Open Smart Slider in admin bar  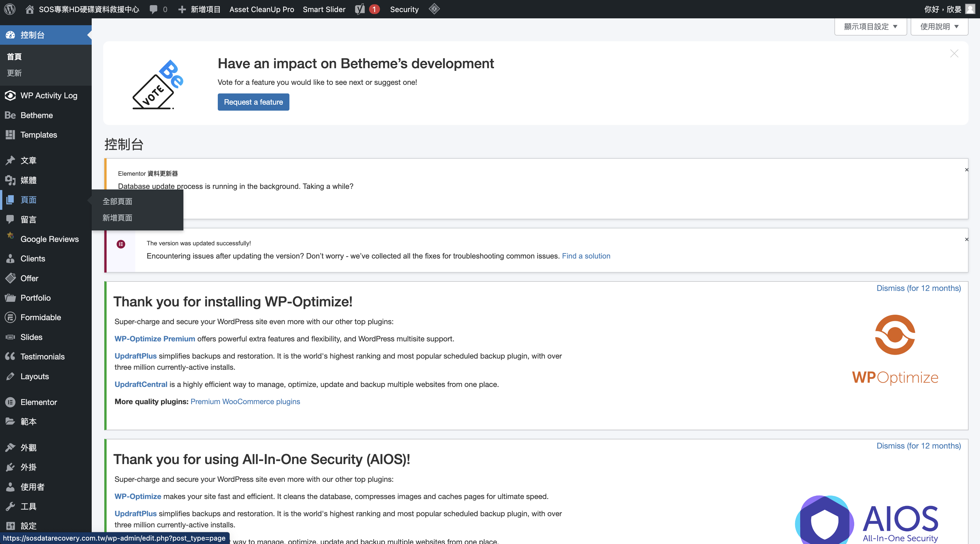(324, 9)
